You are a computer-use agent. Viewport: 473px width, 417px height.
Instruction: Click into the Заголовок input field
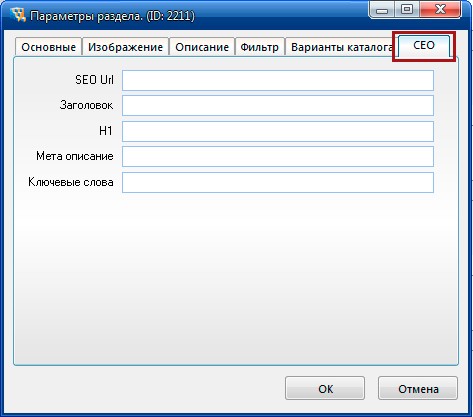click(278, 106)
